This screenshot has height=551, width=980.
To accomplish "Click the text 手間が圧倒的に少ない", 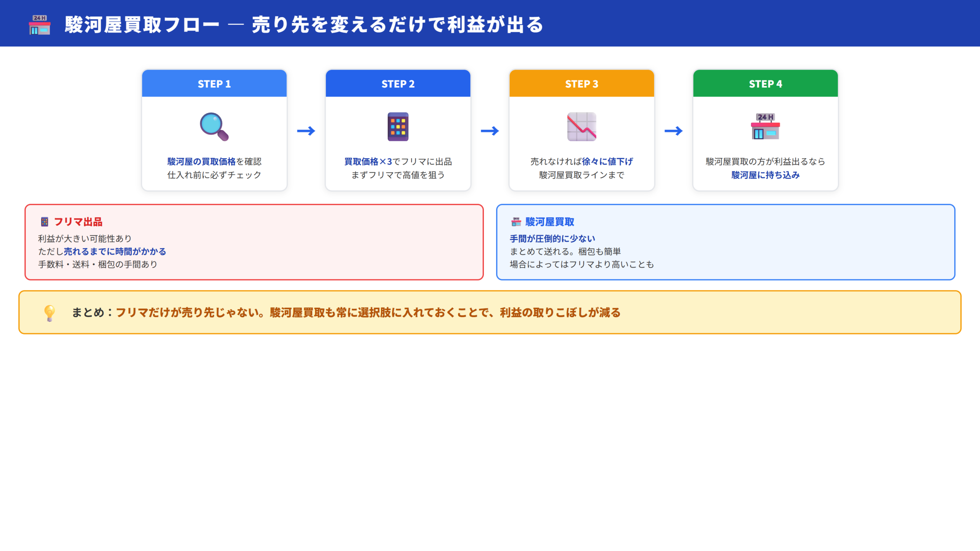I will [x=552, y=239].
